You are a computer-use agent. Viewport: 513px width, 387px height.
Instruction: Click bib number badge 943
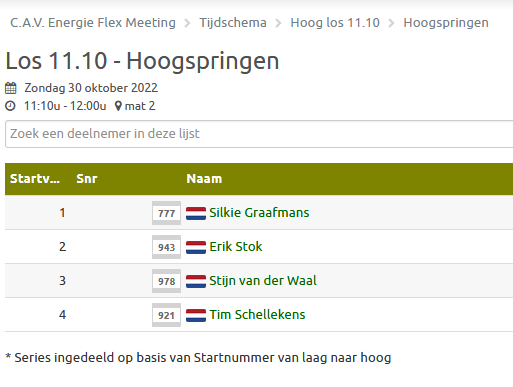[x=166, y=247]
